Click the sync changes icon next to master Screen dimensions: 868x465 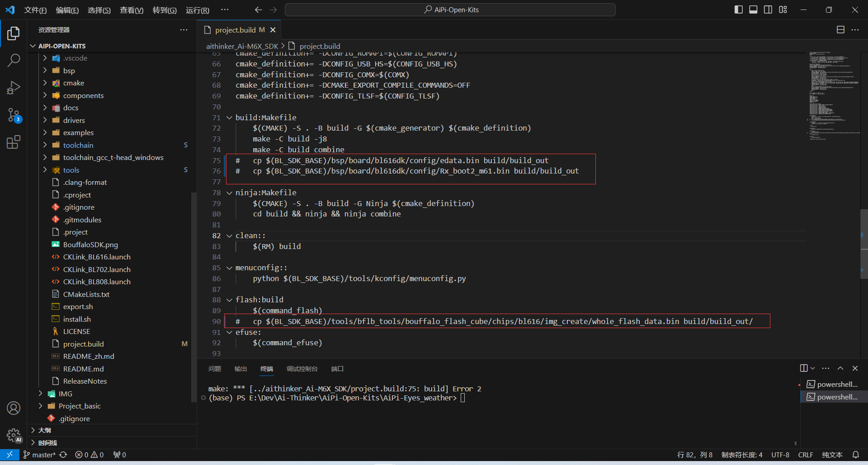coord(63,455)
